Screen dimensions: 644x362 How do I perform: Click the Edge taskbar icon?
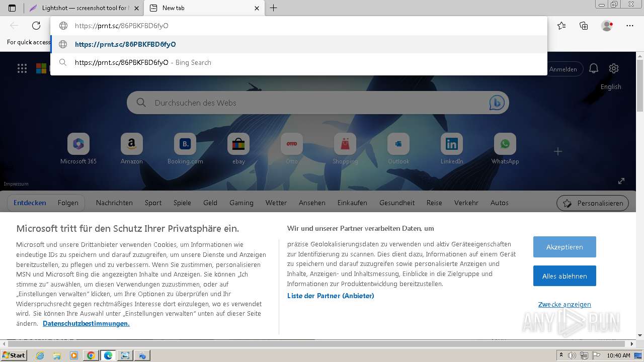click(x=108, y=355)
